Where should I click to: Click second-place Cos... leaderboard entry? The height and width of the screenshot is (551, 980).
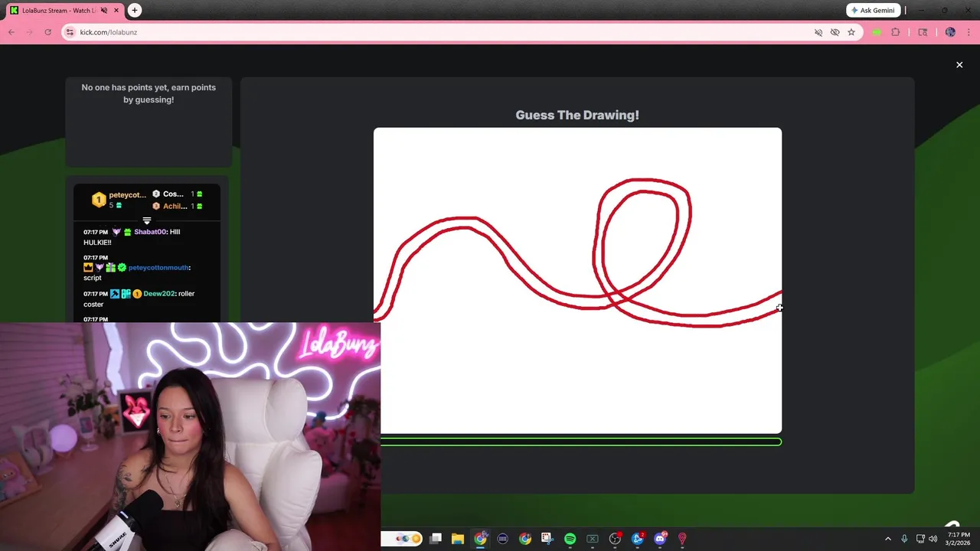point(177,194)
